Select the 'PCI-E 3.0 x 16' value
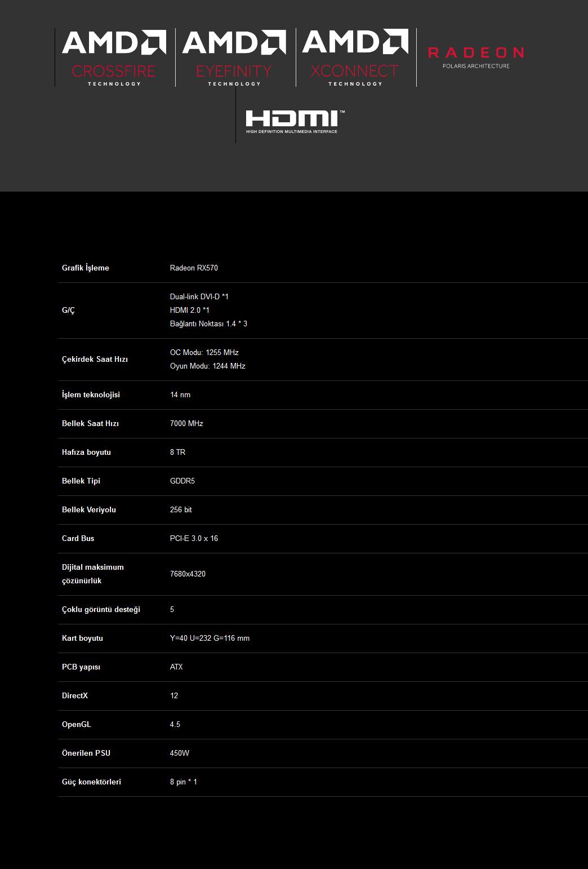This screenshot has width=588, height=869. click(194, 538)
